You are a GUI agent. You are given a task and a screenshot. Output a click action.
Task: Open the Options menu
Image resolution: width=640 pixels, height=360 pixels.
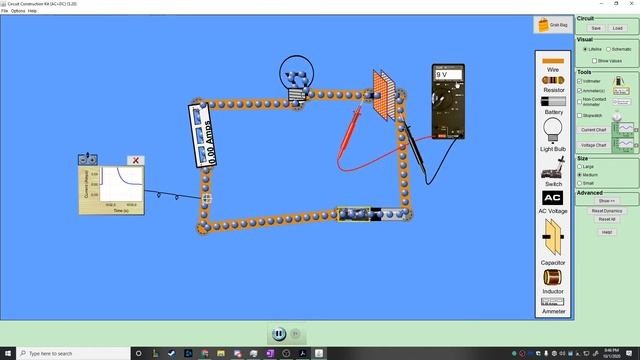point(18,11)
